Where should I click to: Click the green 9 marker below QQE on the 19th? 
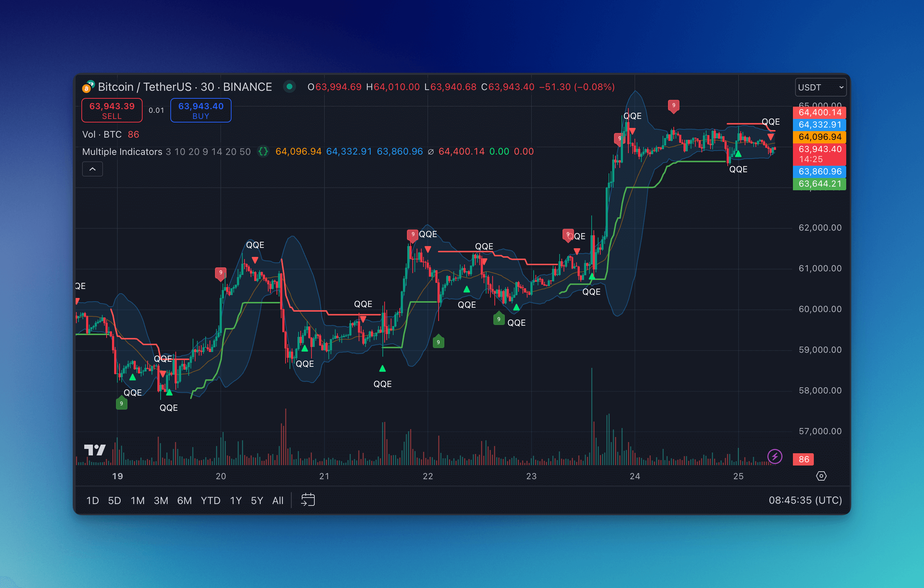tap(122, 404)
